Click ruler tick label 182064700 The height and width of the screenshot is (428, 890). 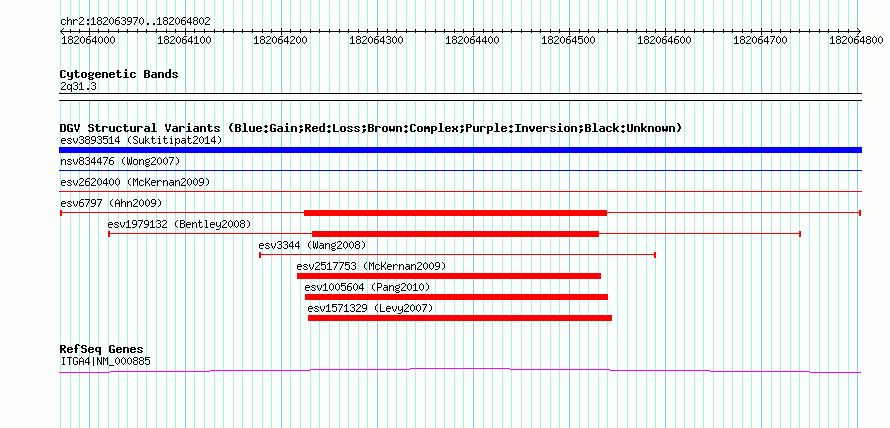point(761,40)
